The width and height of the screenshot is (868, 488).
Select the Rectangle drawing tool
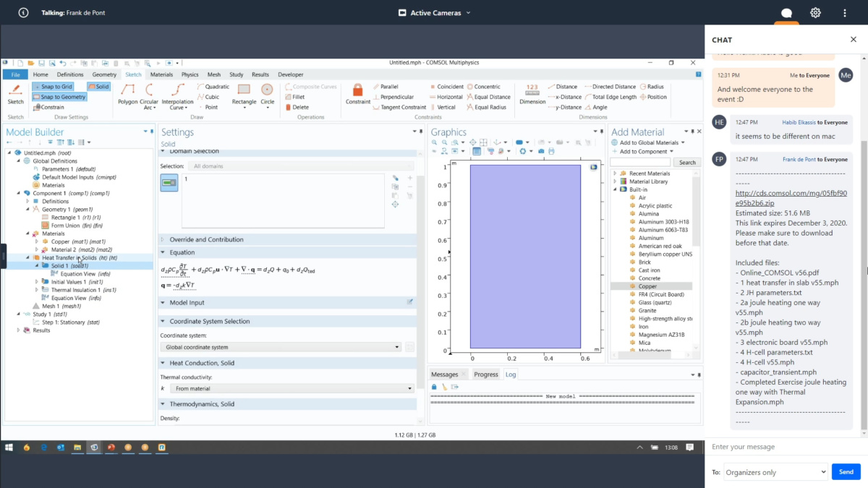click(x=244, y=95)
